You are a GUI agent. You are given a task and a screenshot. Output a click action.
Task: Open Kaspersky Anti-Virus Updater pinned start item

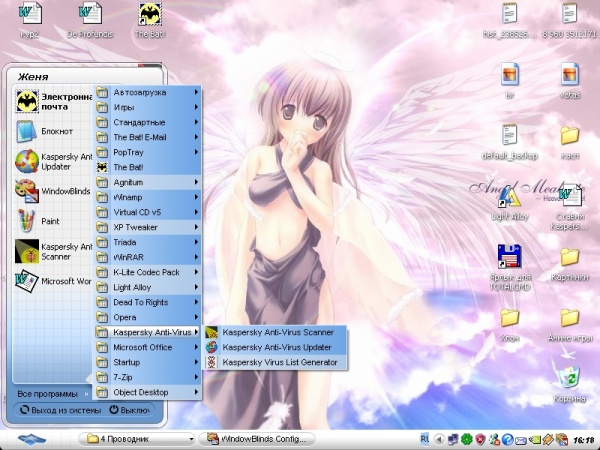[54, 161]
